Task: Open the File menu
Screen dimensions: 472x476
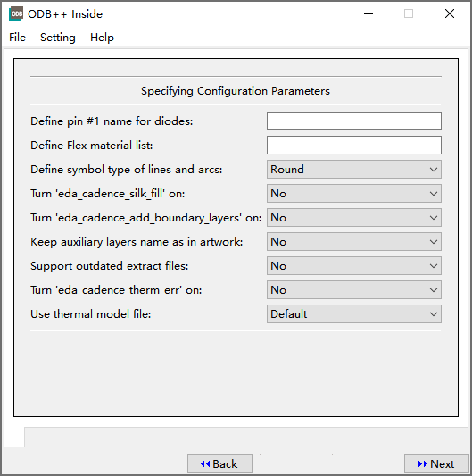Action: pyautogui.click(x=17, y=38)
